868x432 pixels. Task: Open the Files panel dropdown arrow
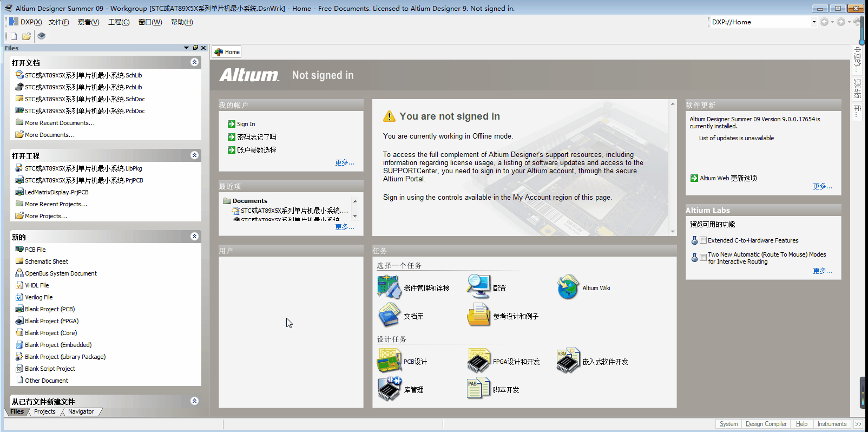coord(187,48)
